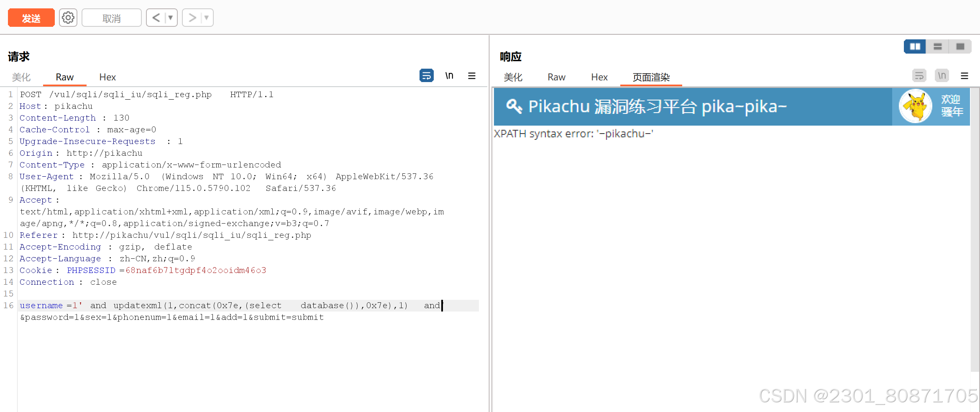This screenshot has height=412, width=980.
Task: Click the Origin header line
Action: click(x=81, y=153)
